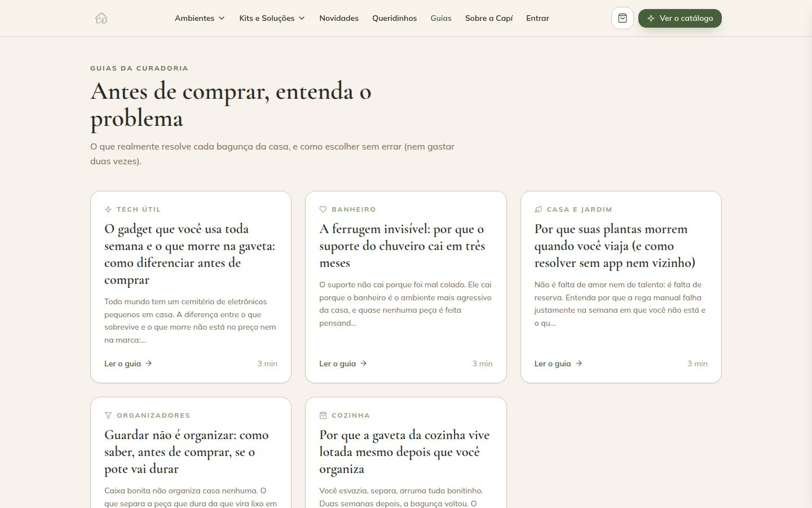Expand the Kits e Soluções dropdown
The height and width of the screenshot is (508, 812).
click(272, 18)
